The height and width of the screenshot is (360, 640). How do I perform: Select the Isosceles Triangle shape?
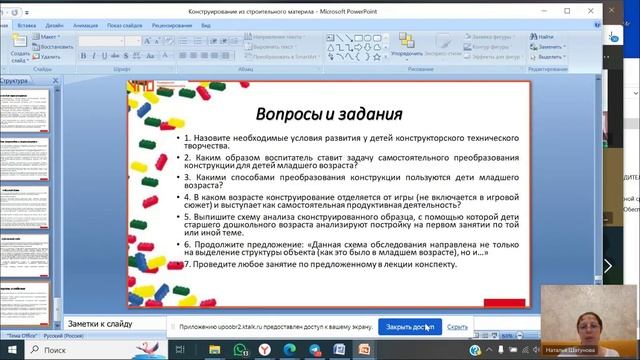(330, 47)
